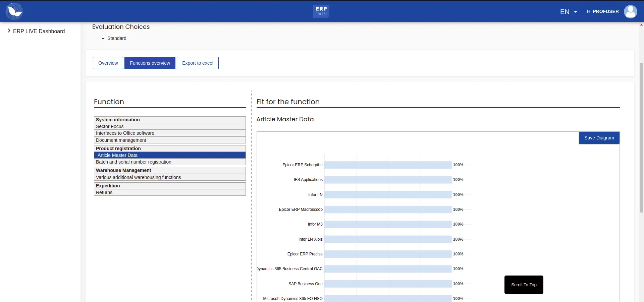This screenshot has width=644, height=302.
Task: Select Warehouse Management header row
Action: point(170,170)
